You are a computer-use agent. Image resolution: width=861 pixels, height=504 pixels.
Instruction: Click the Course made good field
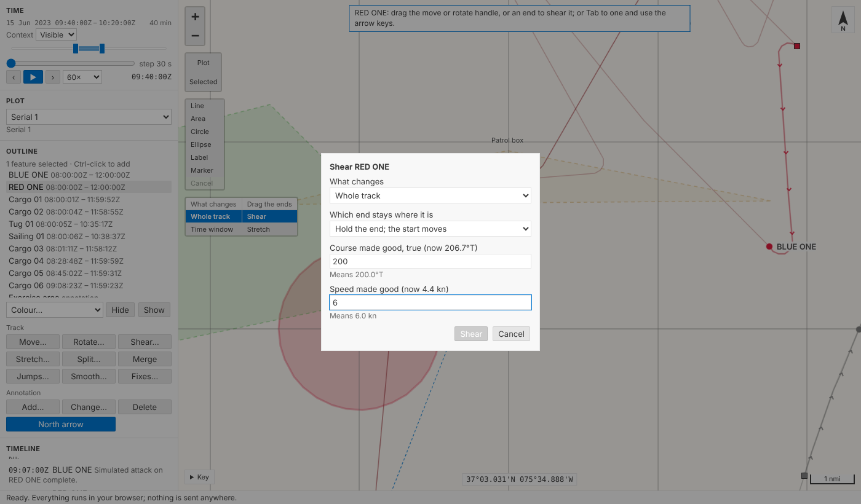(x=430, y=261)
